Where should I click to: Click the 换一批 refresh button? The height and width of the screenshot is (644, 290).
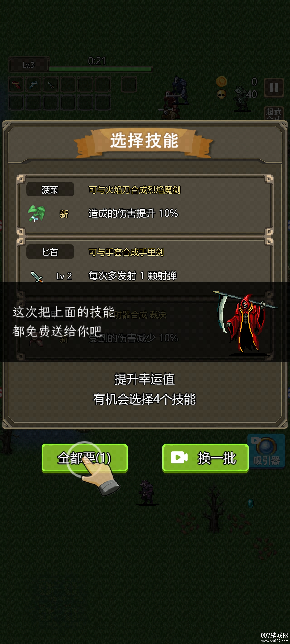[205, 458]
